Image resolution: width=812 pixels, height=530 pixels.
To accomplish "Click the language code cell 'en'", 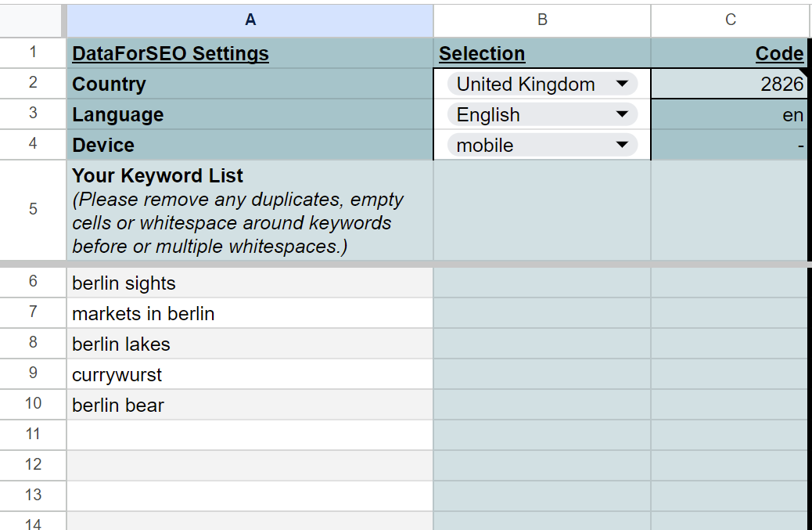I will [729, 114].
